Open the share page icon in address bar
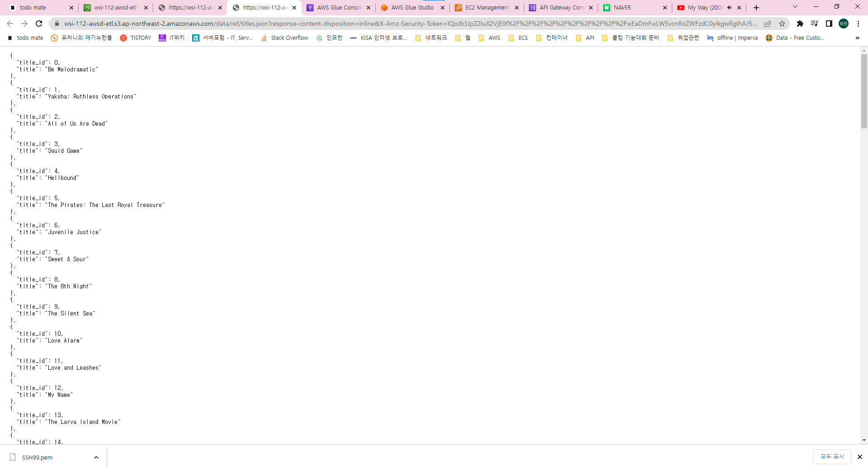 click(x=768, y=23)
